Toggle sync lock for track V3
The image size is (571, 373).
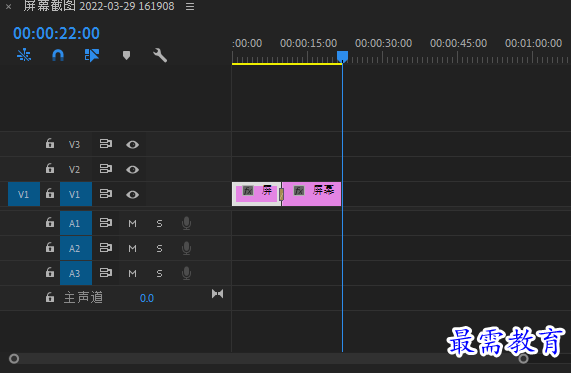[106, 144]
